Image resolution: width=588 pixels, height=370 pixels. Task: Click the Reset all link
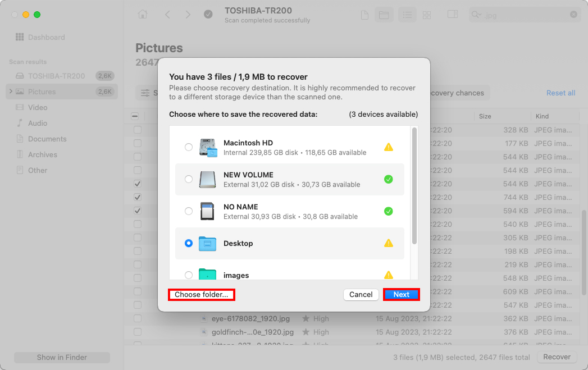coord(560,92)
